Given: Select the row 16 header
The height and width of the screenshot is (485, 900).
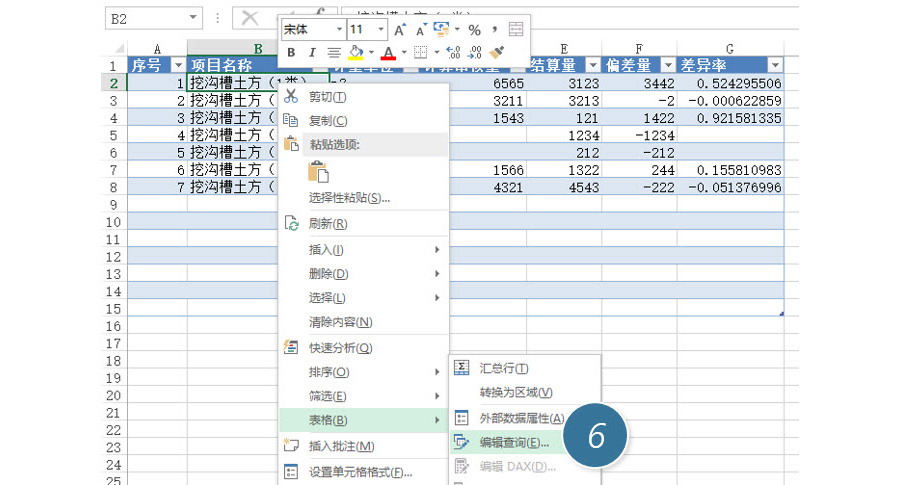Looking at the screenshot, I should click(x=114, y=326).
